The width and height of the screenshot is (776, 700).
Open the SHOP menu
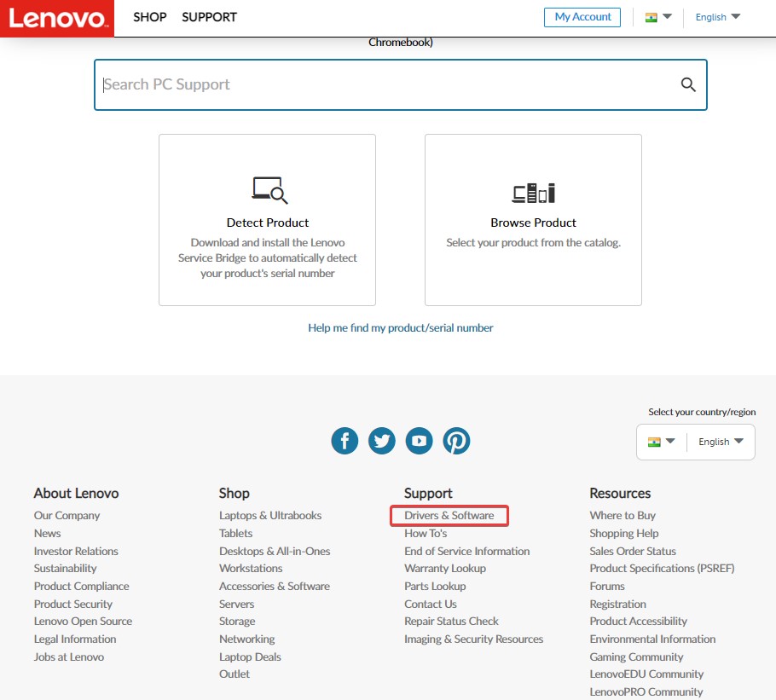point(150,17)
